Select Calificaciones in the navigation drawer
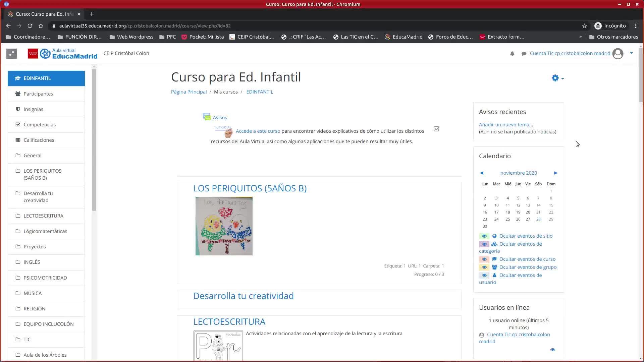The image size is (644, 362). click(x=39, y=140)
